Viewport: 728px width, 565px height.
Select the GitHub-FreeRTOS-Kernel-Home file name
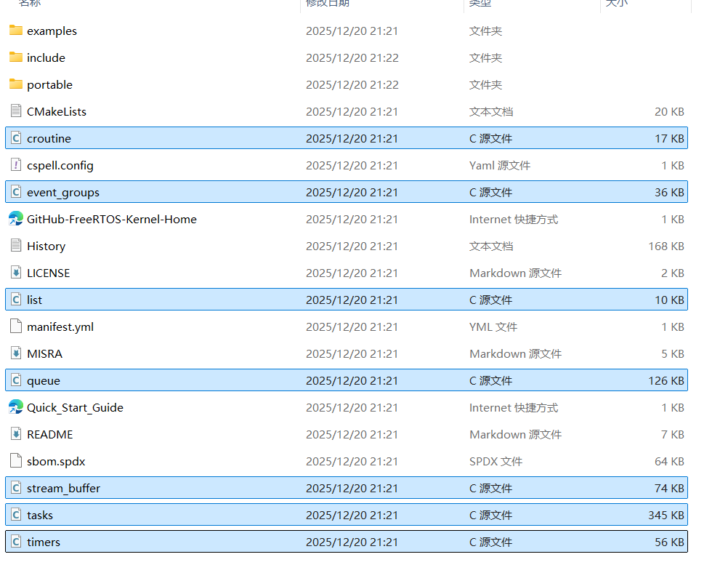click(x=112, y=220)
